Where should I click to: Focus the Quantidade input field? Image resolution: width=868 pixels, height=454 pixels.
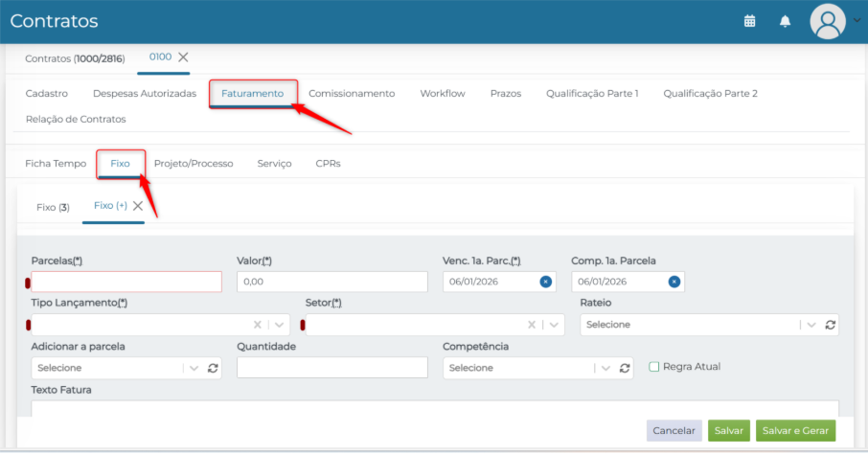point(332,368)
